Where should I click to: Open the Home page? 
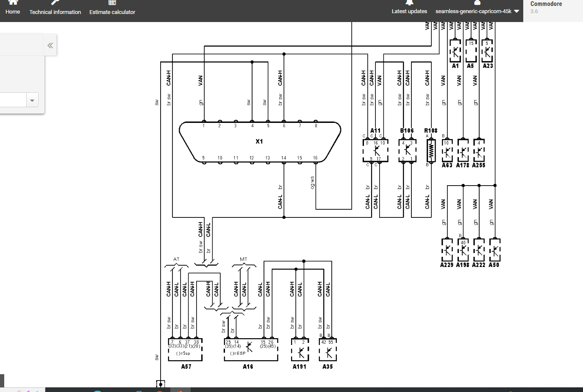point(13,8)
